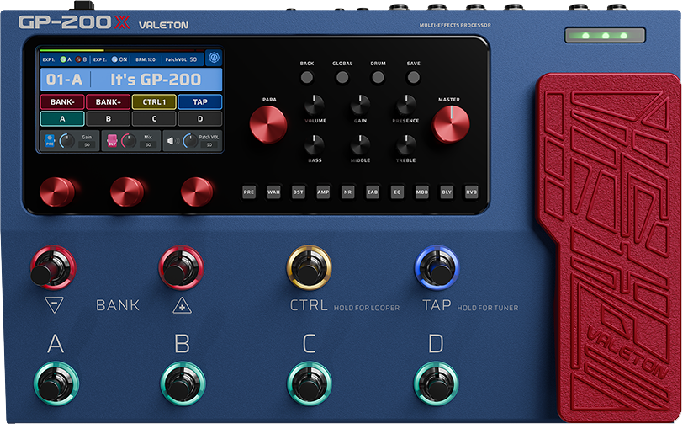The width and height of the screenshot is (682, 424).
Task: Select on-screen patch slot C
Action: coord(154,119)
